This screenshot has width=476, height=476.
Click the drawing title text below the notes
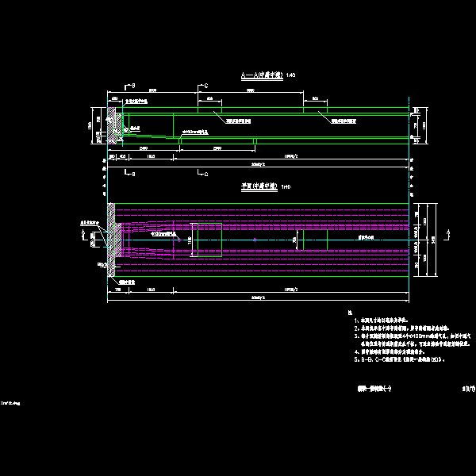pyautogui.click(x=374, y=389)
